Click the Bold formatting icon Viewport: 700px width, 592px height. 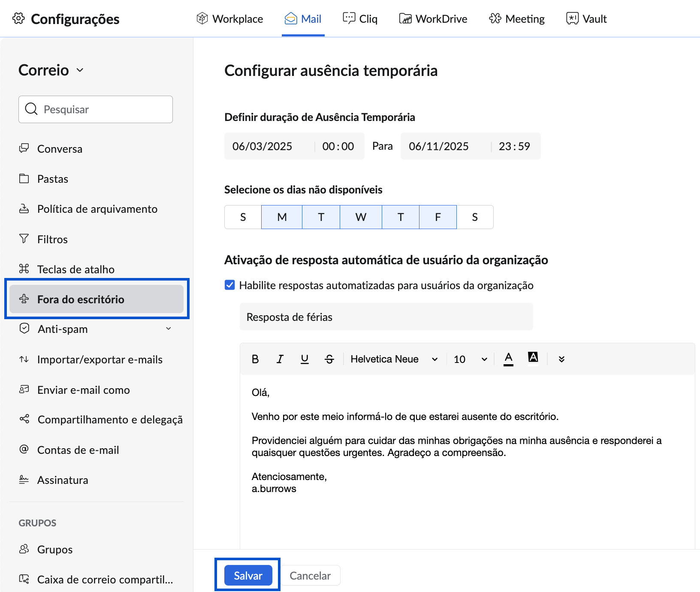pos(255,359)
